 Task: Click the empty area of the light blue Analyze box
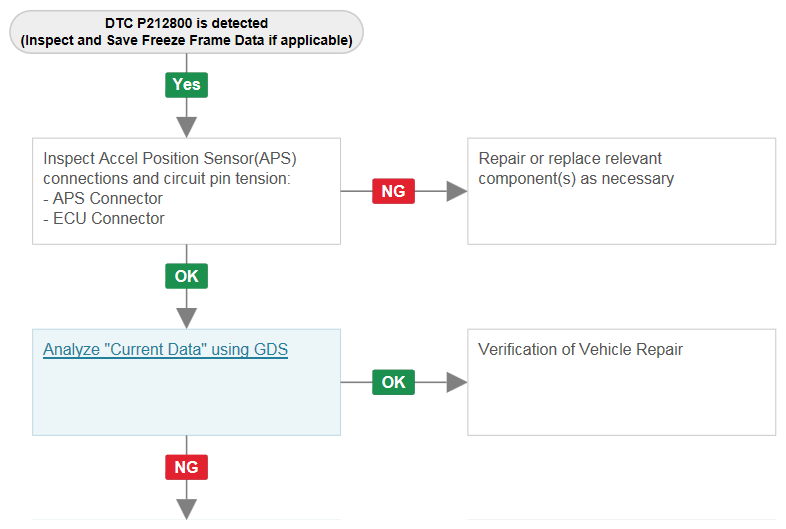[186, 399]
